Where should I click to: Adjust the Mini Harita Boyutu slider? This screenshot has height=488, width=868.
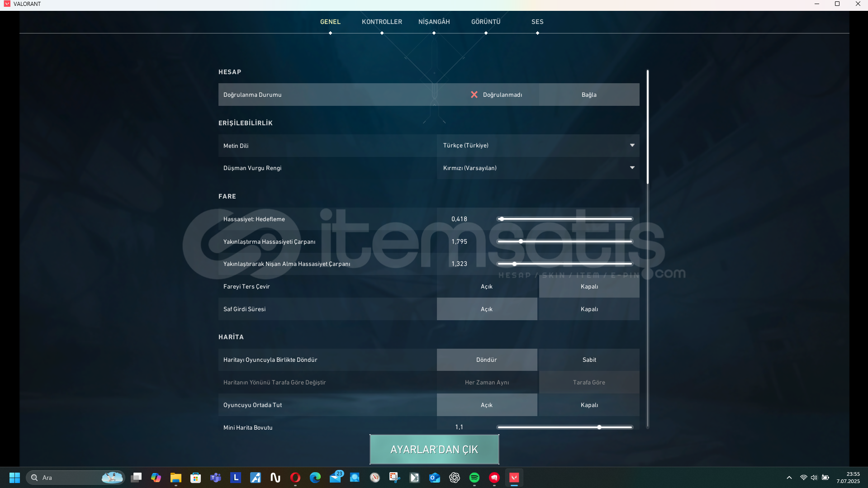pyautogui.click(x=564, y=427)
